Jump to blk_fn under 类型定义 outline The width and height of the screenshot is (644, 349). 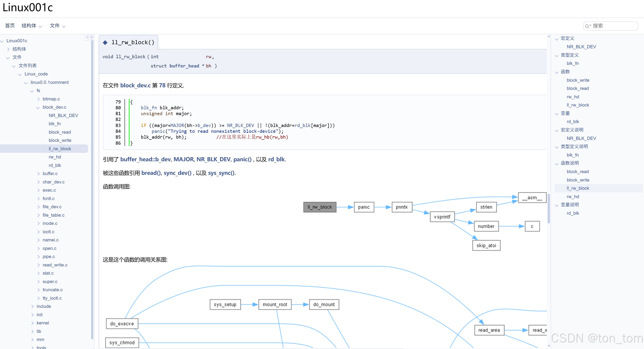(572, 63)
